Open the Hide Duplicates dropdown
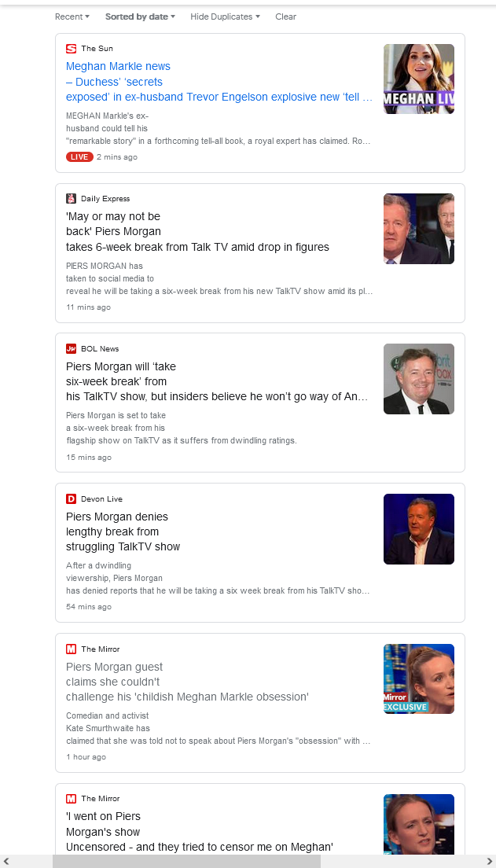 point(226,17)
